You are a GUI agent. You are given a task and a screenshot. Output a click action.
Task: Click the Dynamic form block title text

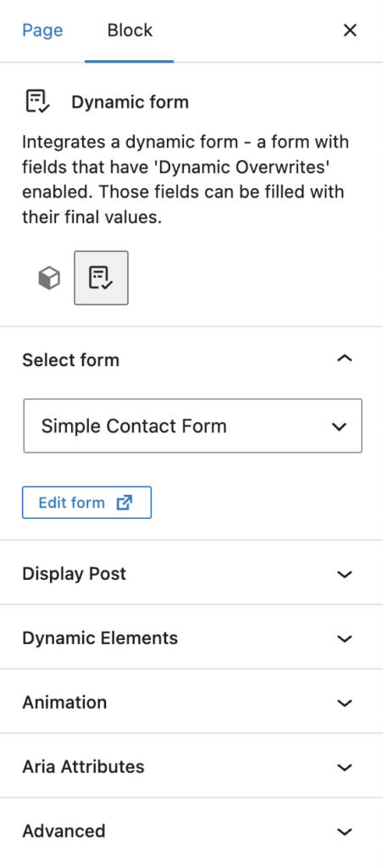point(130,102)
